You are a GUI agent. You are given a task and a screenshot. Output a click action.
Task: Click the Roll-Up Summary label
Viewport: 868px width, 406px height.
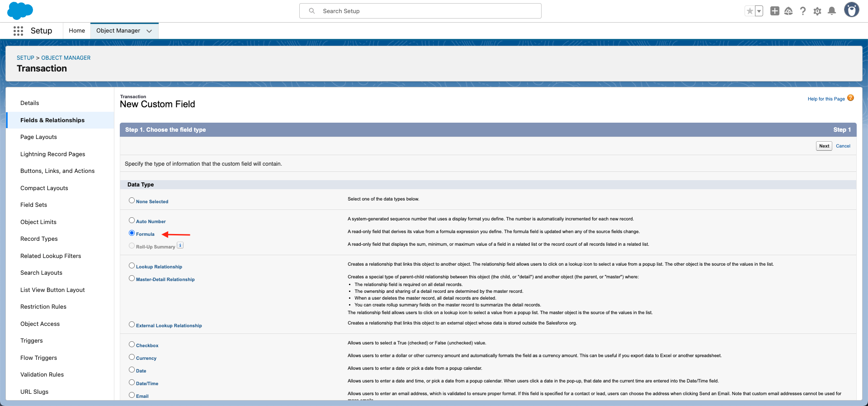[156, 247]
